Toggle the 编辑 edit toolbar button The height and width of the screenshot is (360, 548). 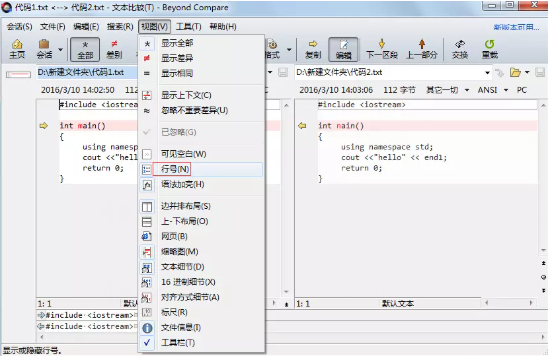point(343,49)
